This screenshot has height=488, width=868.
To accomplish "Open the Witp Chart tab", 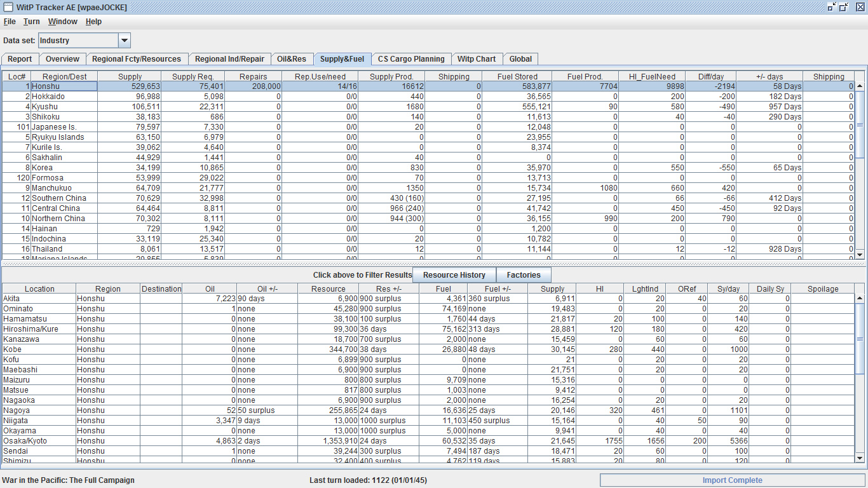I will (x=477, y=59).
